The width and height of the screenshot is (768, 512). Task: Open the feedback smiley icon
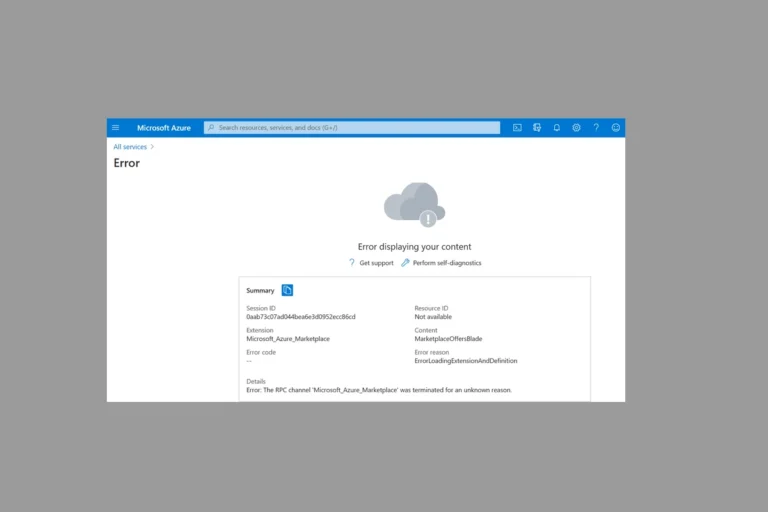click(x=616, y=128)
